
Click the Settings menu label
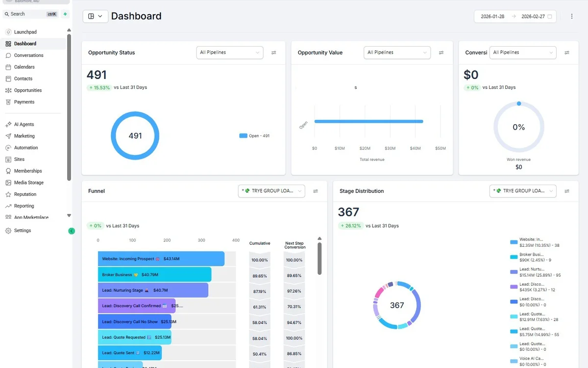pos(23,231)
